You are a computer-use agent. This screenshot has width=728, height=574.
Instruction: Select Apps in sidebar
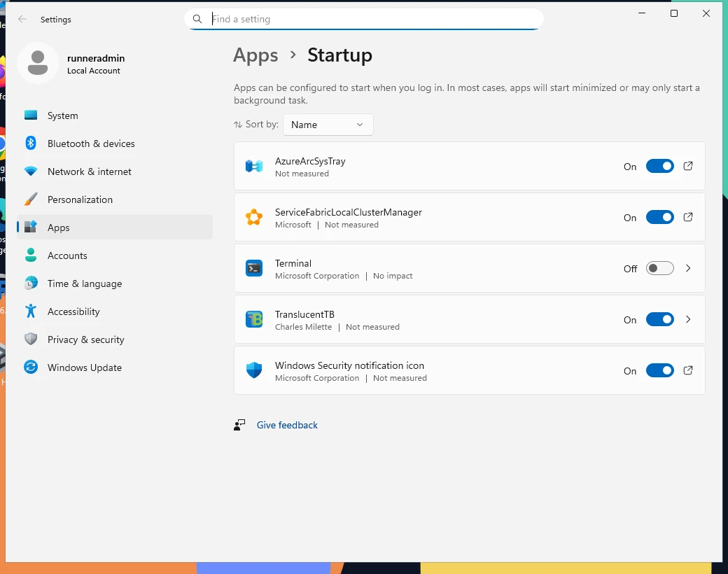[114, 227]
